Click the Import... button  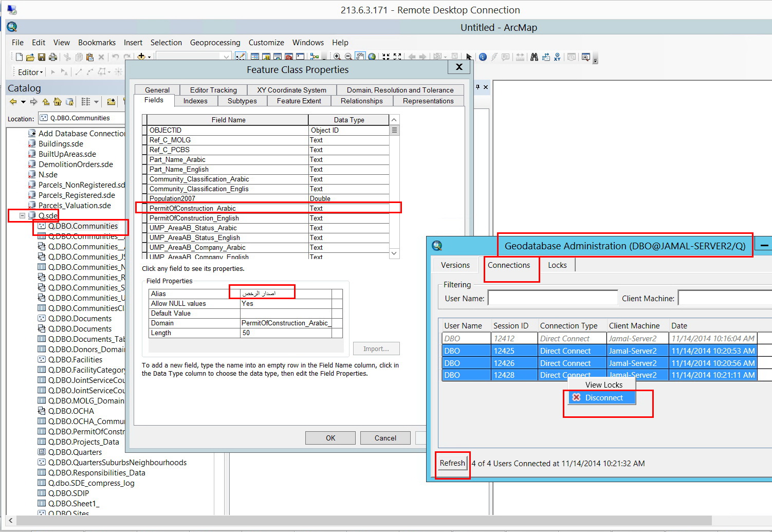coord(376,349)
